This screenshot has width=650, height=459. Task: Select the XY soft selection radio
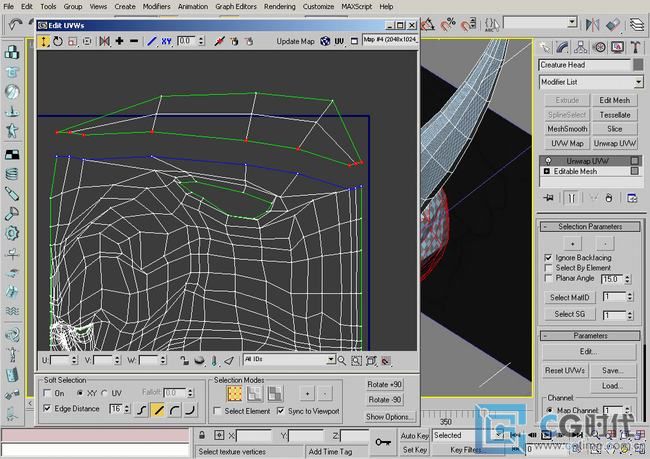[x=80, y=393]
